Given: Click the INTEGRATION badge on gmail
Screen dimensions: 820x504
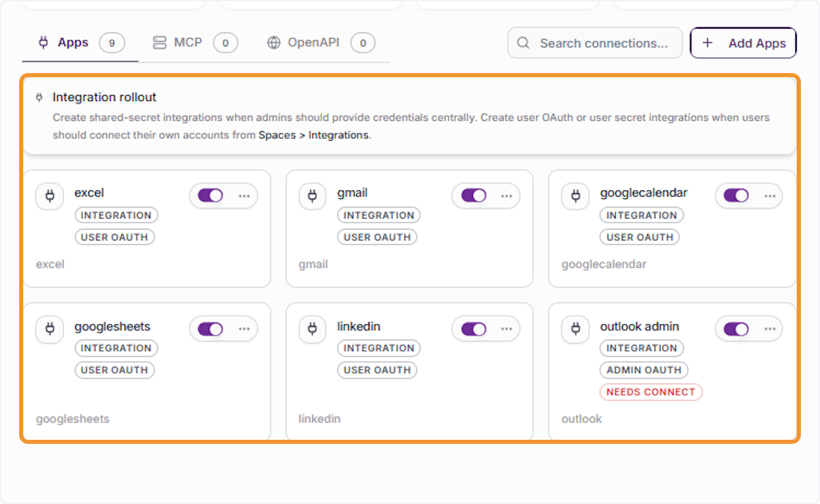Looking at the screenshot, I should tap(379, 215).
